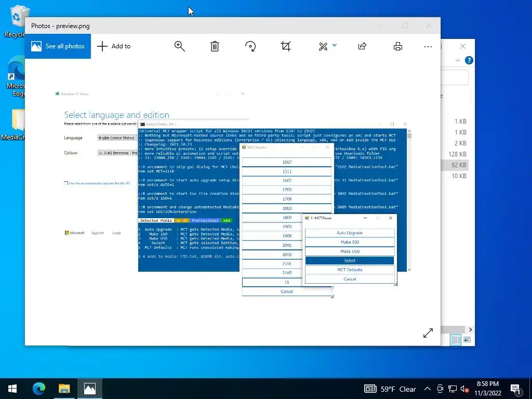This screenshot has width=532, height=399.
Task: Select the Recycle Bin desktop icon
Action: tap(15, 21)
